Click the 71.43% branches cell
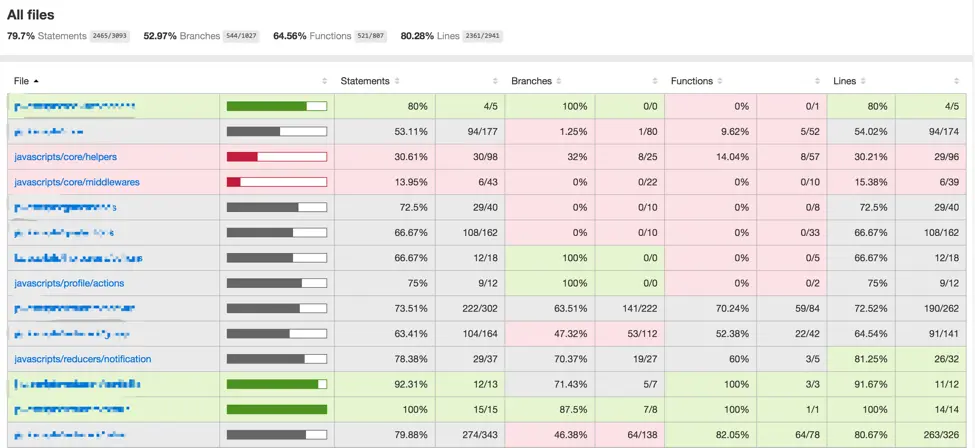Viewport: 975px width, 448px height. tap(550, 385)
